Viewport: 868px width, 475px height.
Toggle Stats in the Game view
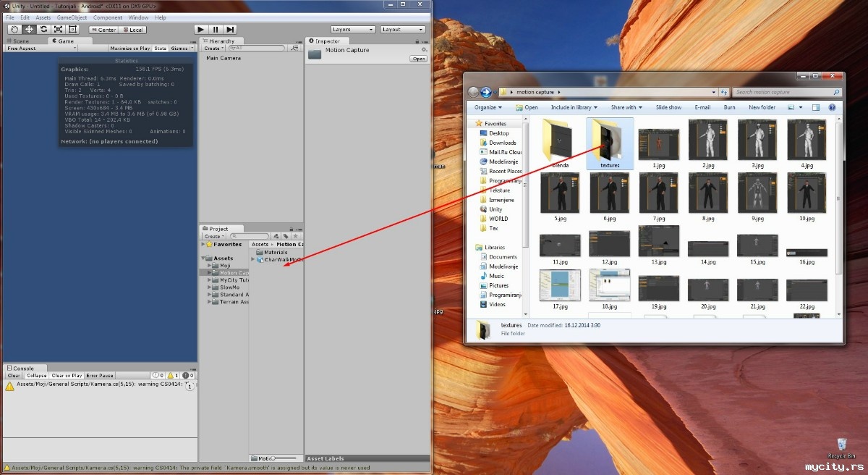160,49
